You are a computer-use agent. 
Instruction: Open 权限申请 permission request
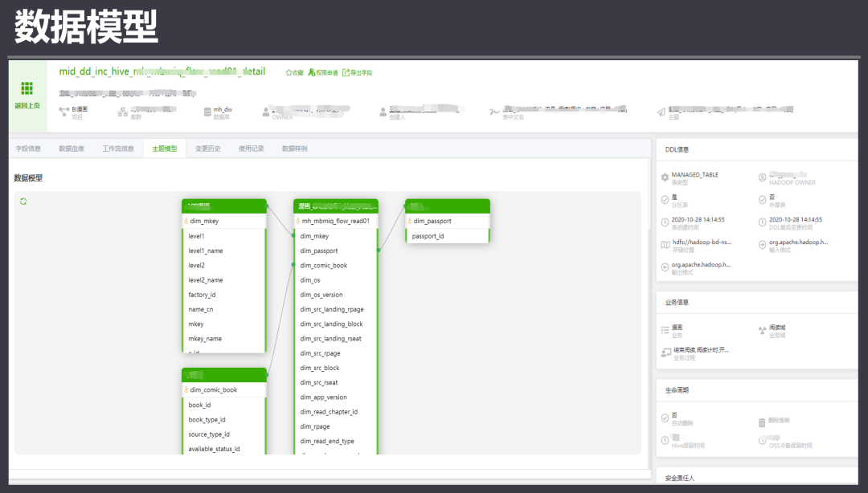coord(323,72)
